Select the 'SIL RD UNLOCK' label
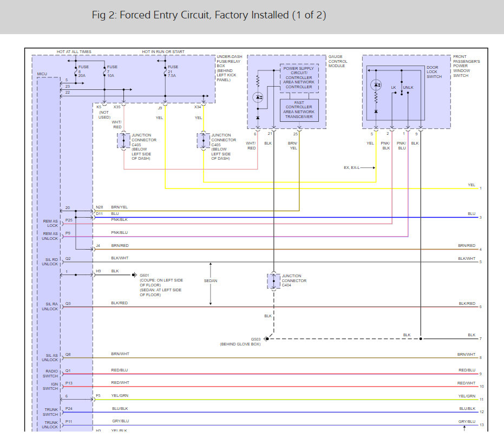This screenshot has height=444, width=504. [x=50, y=262]
